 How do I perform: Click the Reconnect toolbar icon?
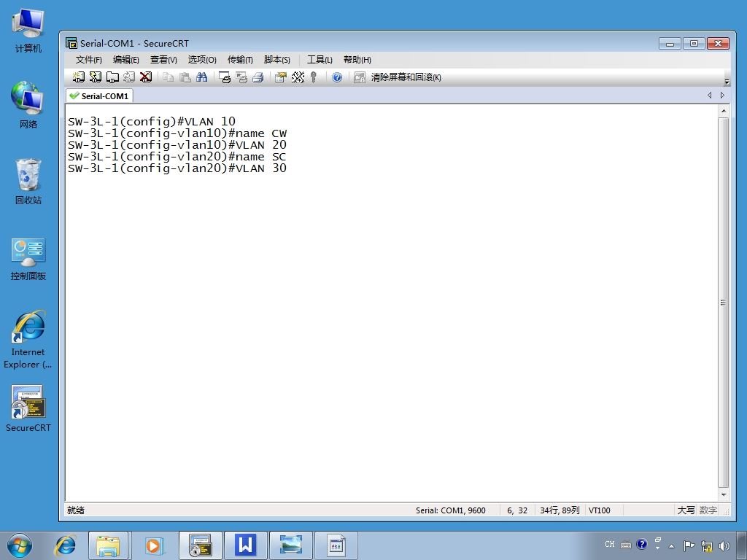[129, 77]
